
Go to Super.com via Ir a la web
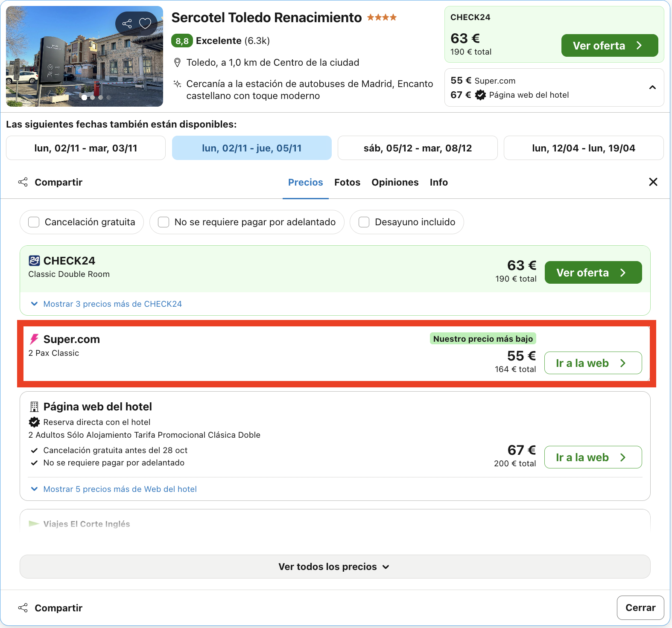[x=593, y=363]
